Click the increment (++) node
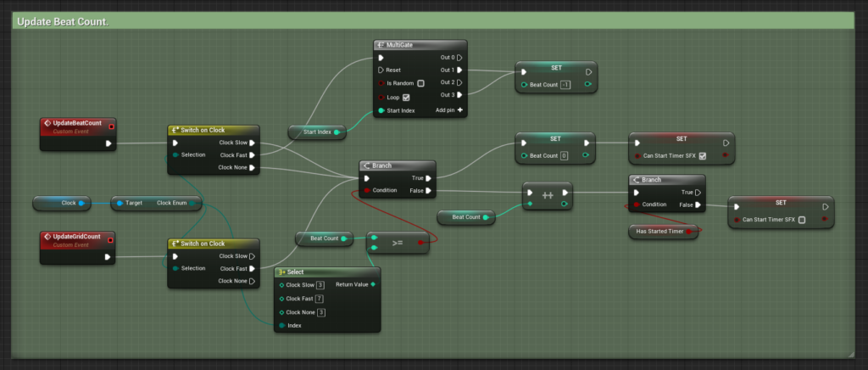The width and height of the screenshot is (868, 370). pyautogui.click(x=548, y=193)
